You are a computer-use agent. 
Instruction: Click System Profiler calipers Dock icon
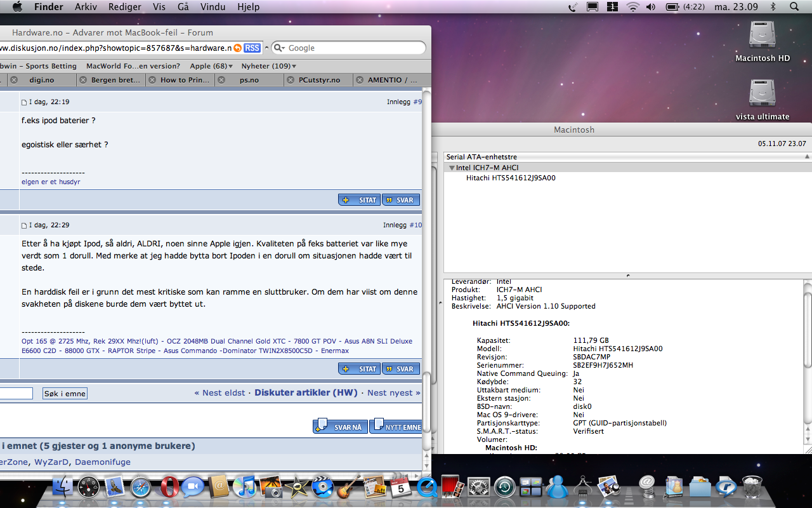pyautogui.click(x=582, y=488)
